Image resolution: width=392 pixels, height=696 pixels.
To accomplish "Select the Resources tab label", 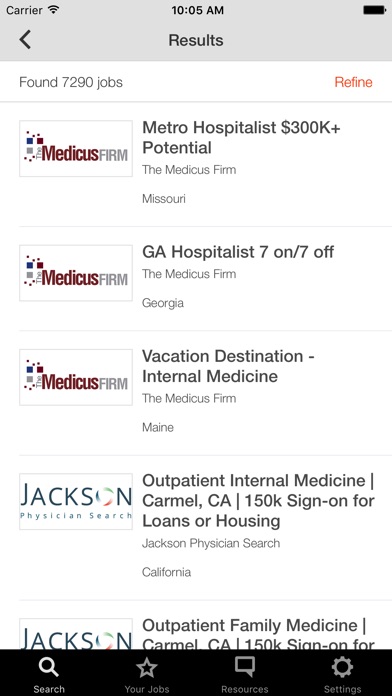I will tap(245, 689).
